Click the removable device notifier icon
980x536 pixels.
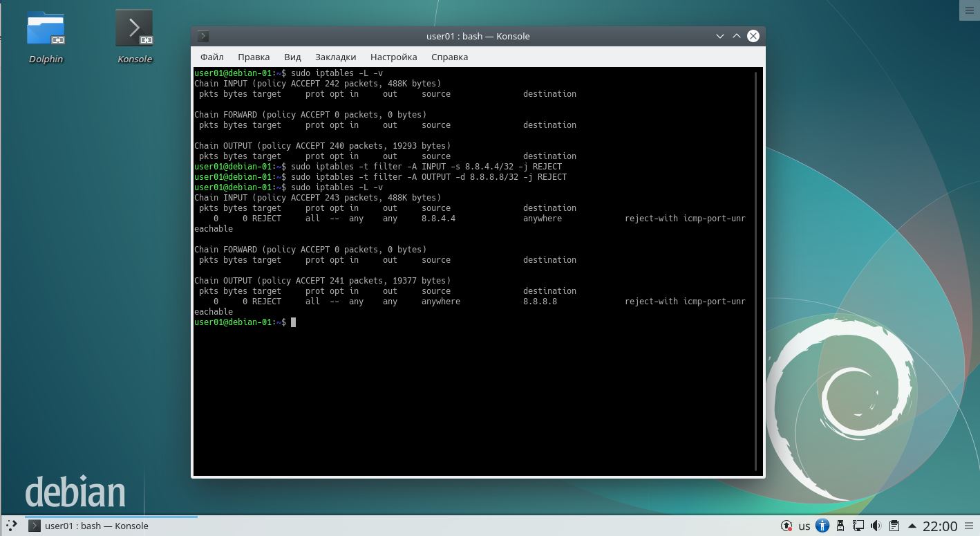click(840, 526)
